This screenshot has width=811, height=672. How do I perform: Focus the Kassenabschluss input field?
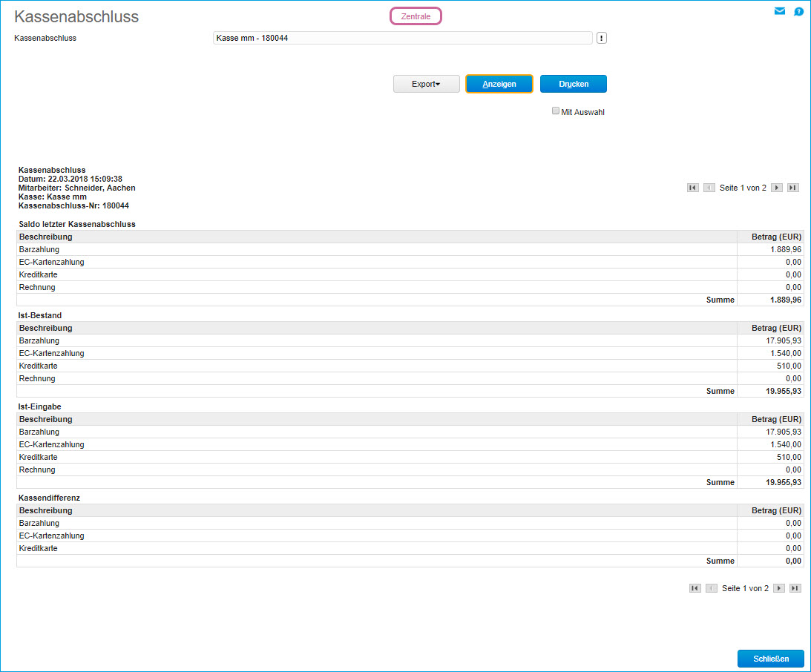[401, 38]
